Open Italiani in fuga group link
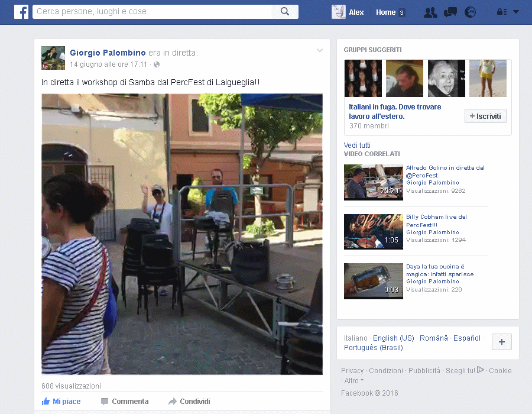Screen dimensions: 532x414 click(x=395, y=112)
